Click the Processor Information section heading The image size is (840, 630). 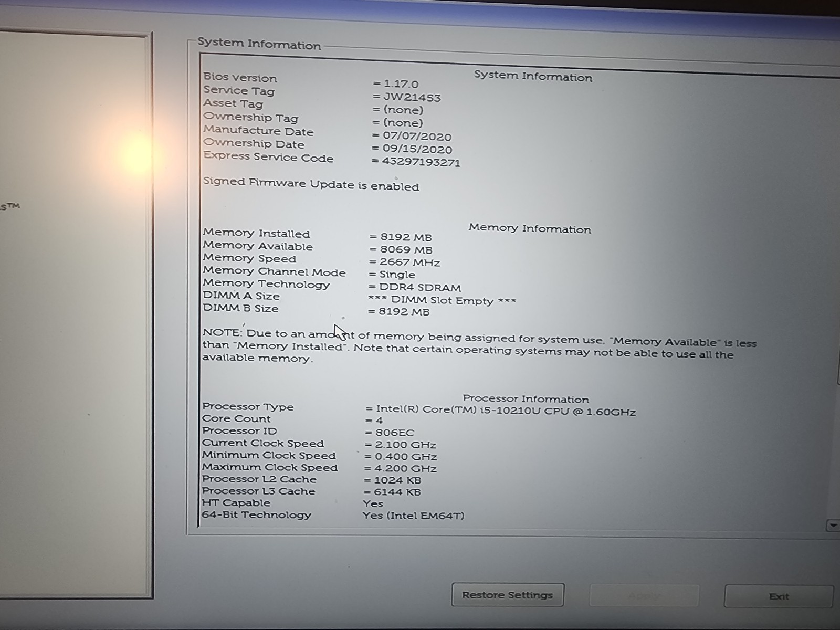point(526,399)
